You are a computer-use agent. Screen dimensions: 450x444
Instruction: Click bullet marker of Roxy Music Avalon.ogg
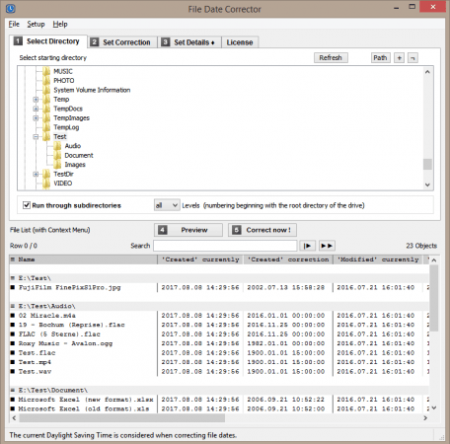click(13, 343)
